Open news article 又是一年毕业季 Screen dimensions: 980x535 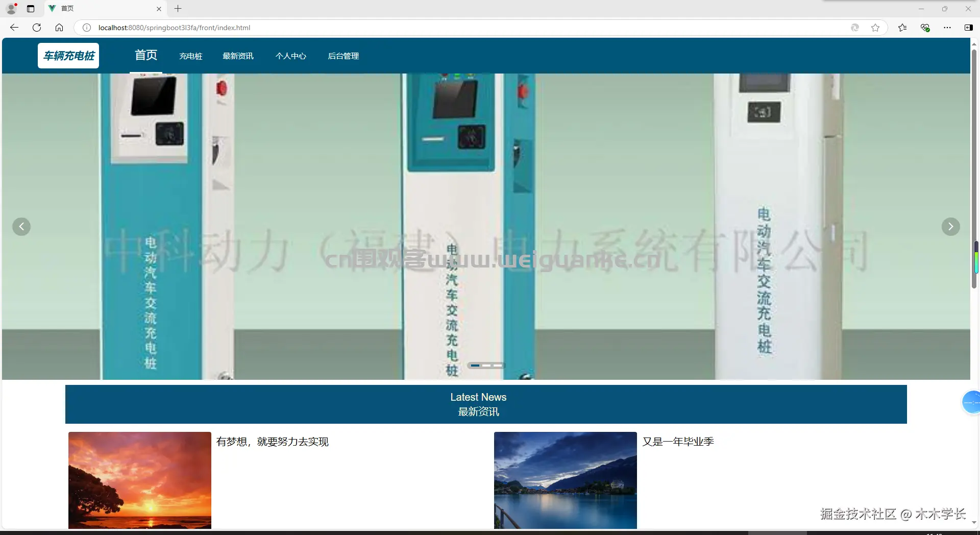click(678, 442)
